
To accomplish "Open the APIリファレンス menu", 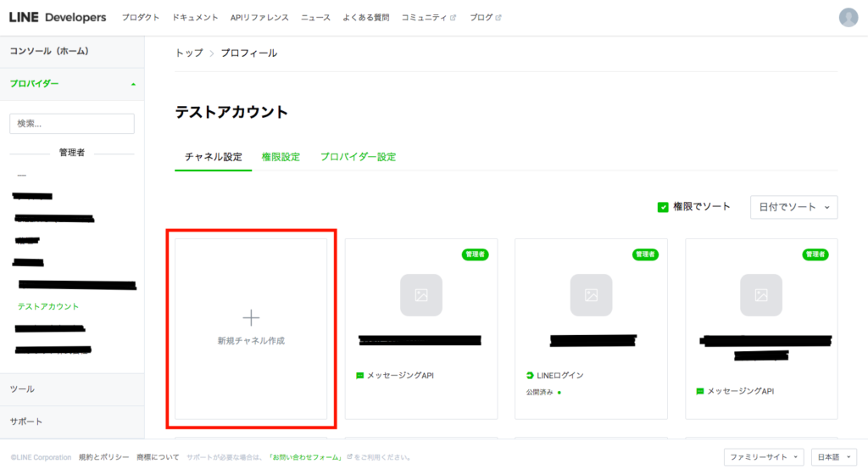I will pyautogui.click(x=259, y=18).
